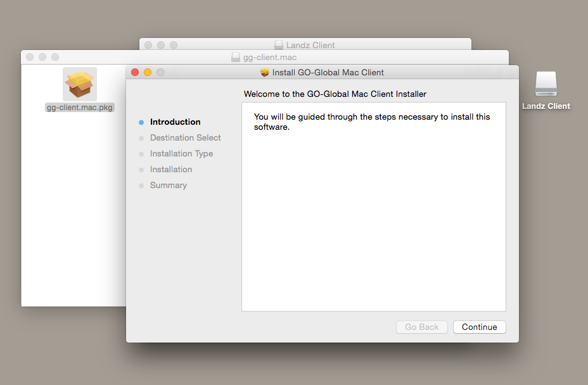Click the Summary step in the sidebar

[x=169, y=185]
